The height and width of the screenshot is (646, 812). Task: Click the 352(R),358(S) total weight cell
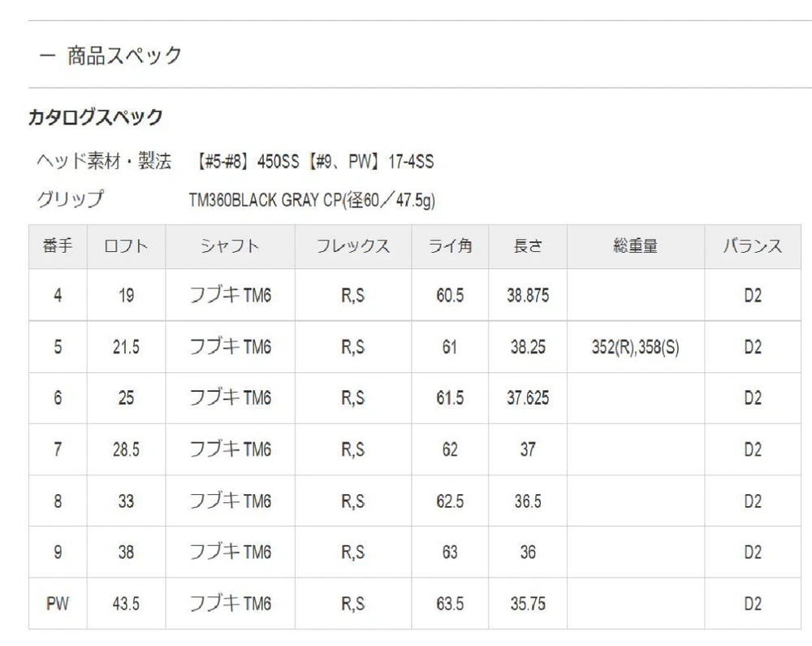pos(635,347)
